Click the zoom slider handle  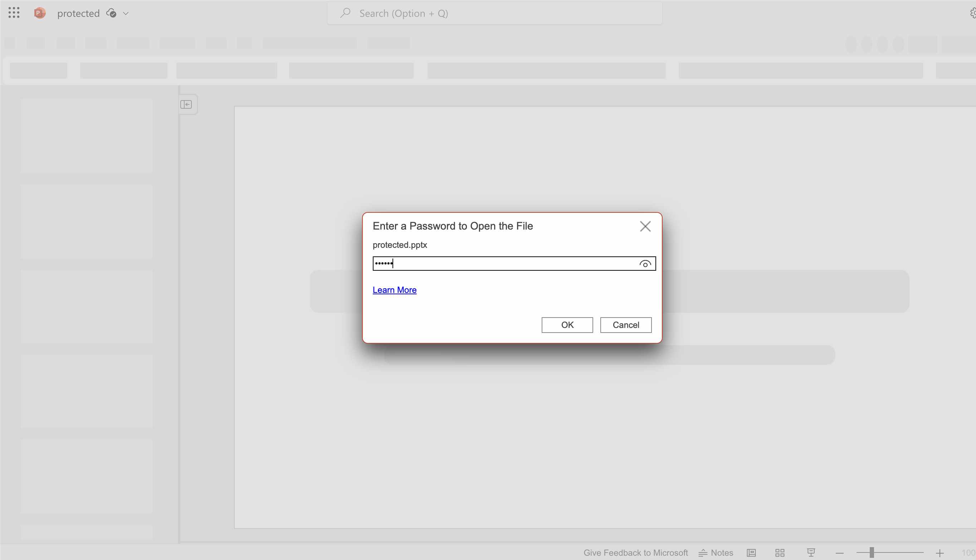click(x=872, y=553)
